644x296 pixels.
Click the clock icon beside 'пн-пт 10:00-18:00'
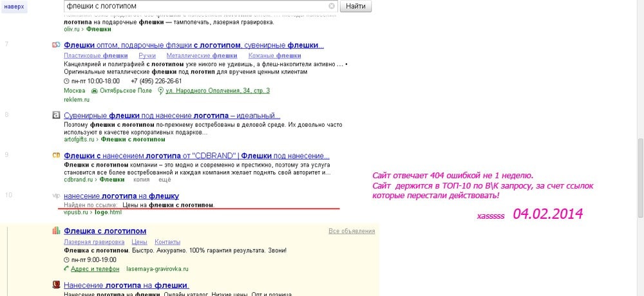[66, 81]
